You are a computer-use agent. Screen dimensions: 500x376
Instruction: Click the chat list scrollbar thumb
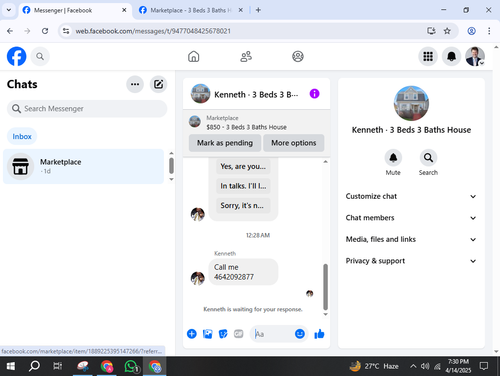[x=171, y=166]
